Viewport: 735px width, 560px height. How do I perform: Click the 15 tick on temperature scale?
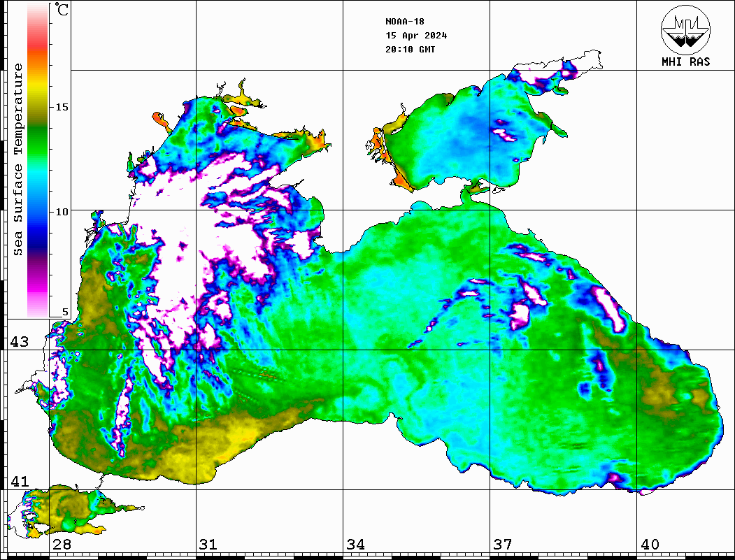[x=62, y=107]
